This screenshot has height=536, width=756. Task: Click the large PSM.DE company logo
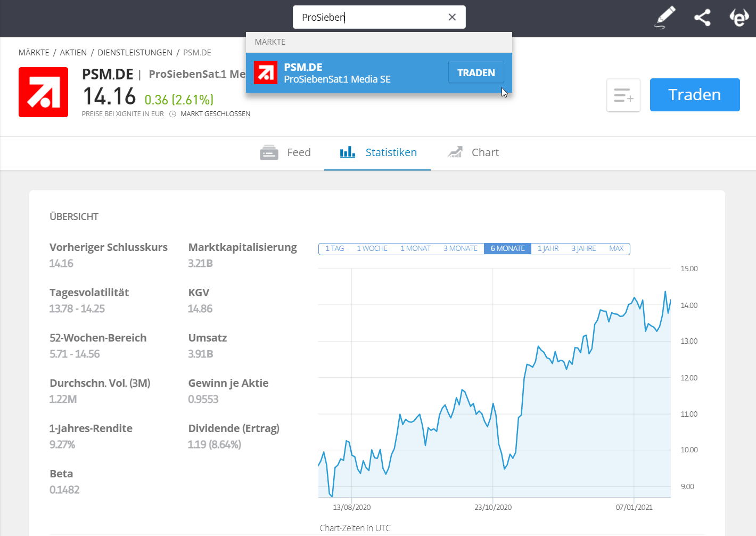[43, 92]
